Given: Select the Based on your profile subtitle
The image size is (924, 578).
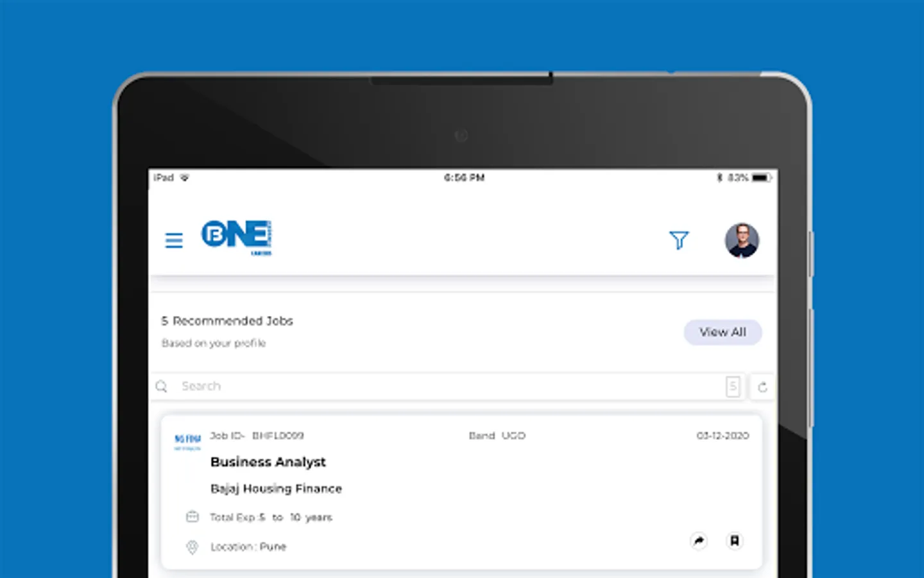Looking at the screenshot, I should click(214, 343).
